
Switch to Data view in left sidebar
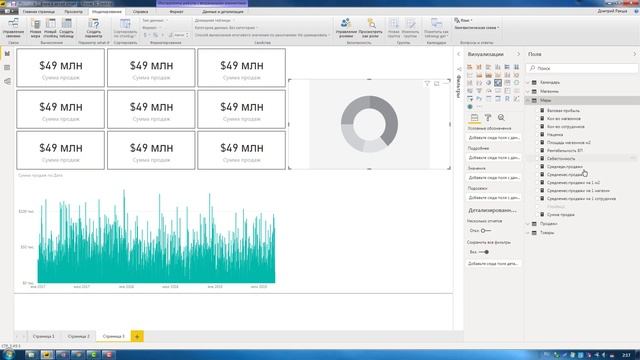[7, 67]
